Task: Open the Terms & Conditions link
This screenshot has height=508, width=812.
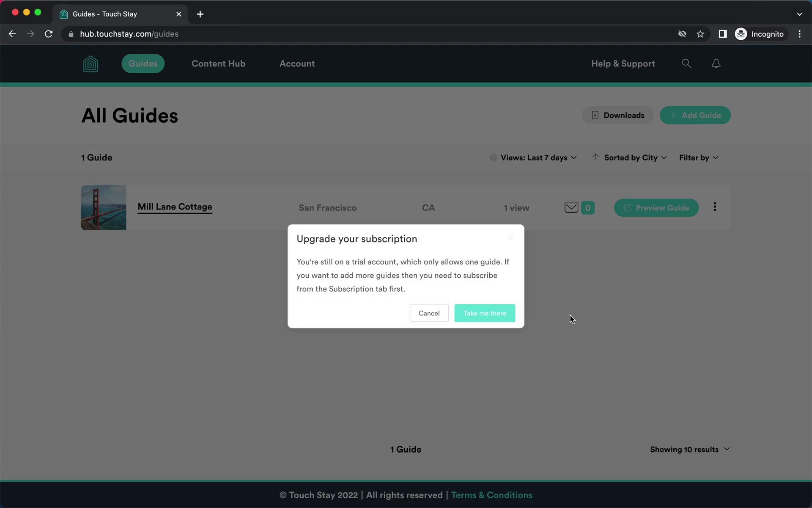Action: click(x=491, y=495)
